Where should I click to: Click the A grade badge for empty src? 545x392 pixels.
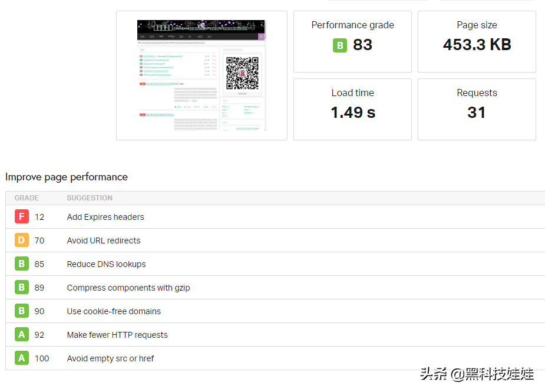pos(22,358)
